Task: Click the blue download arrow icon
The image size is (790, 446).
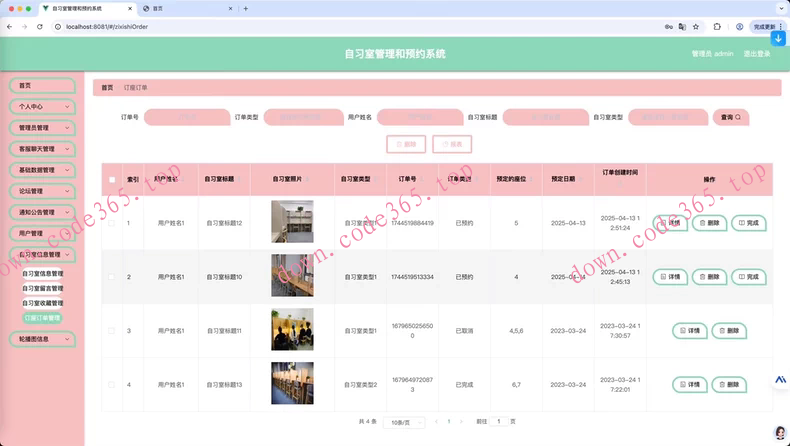Action: tap(778, 38)
